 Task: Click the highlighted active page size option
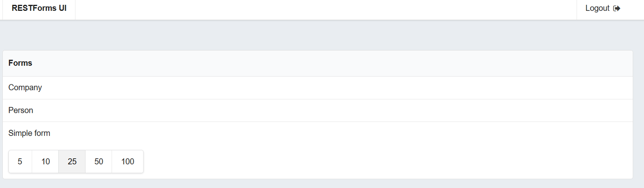(x=72, y=161)
